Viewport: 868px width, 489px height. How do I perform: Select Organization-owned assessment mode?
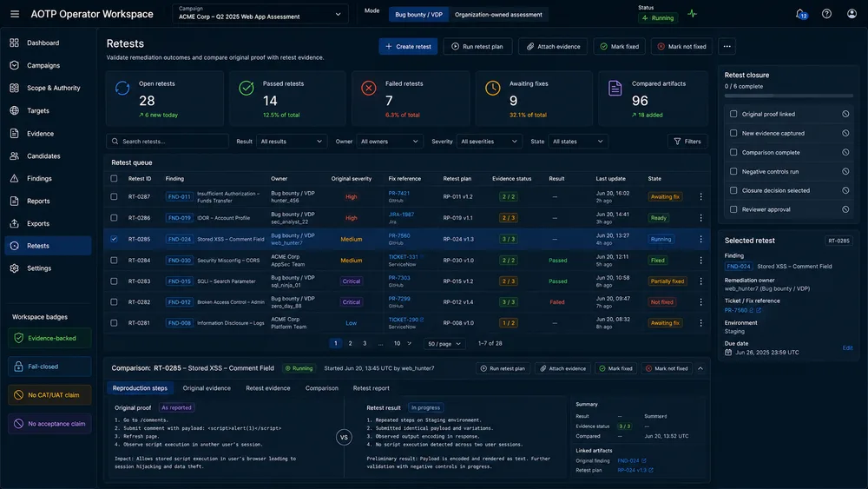click(498, 15)
